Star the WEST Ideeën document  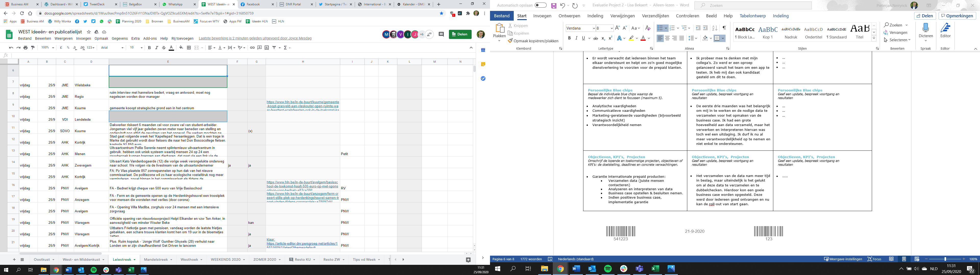tap(89, 32)
